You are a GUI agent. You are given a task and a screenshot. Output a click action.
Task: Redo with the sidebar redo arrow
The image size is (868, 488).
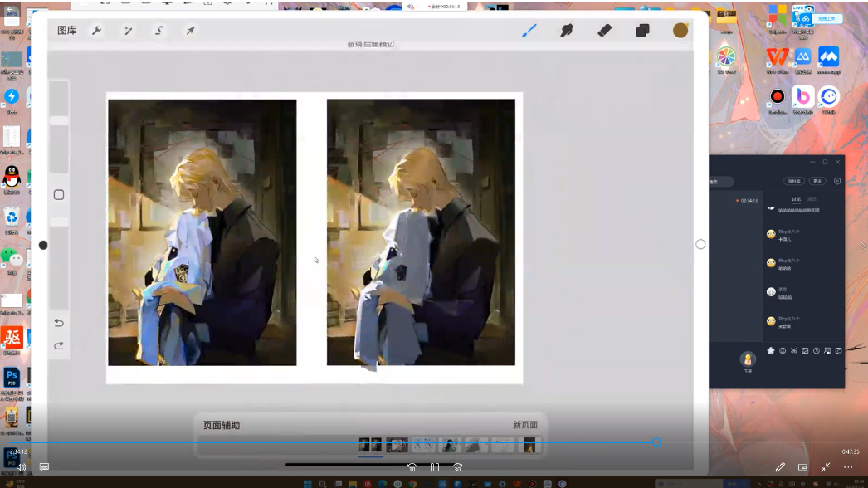(x=59, y=345)
